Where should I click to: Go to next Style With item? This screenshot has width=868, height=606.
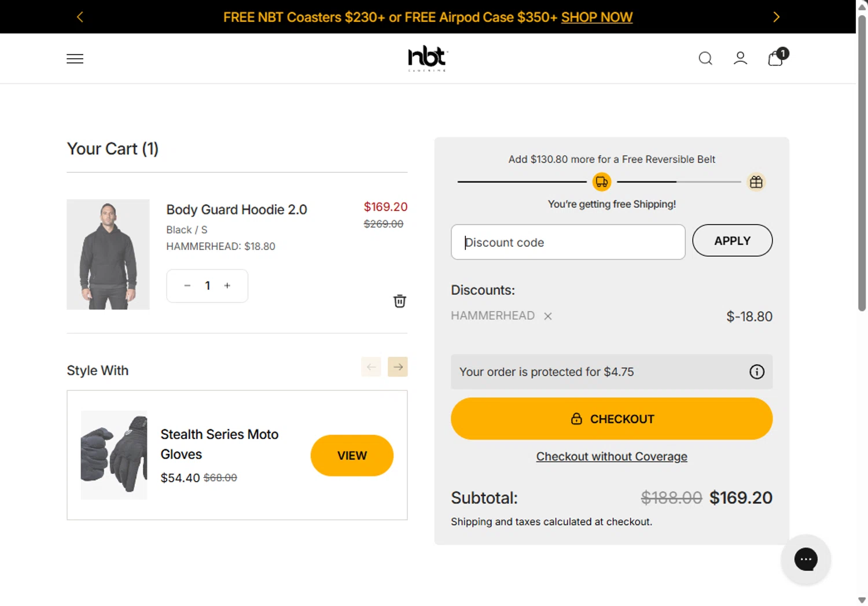coord(398,367)
